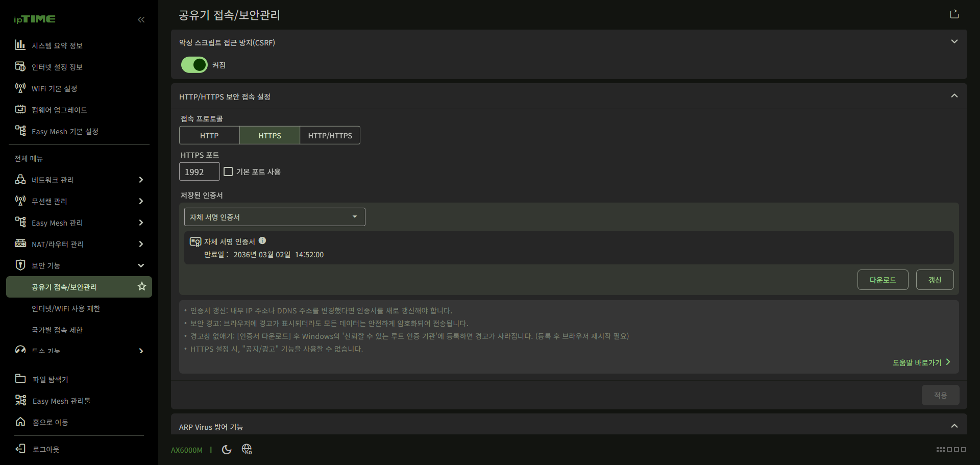This screenshot has height=465, width=980.
Task: Log out via the 로그아웃 icon
Action: click(x=20, y=449)
